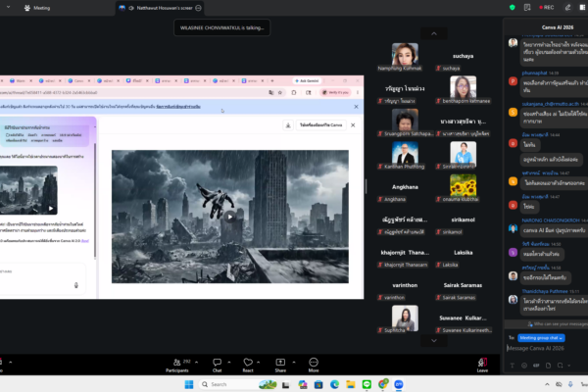Click the REC recording indicator
The width and height of the screenshot is (588, 392).
click(547, 8)
